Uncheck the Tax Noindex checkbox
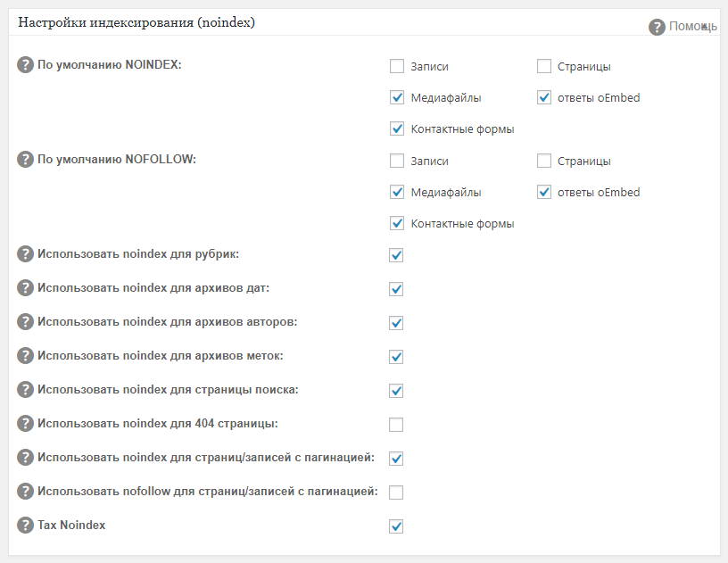Viewport: 728px width, 563px height. tap(396, 526)
